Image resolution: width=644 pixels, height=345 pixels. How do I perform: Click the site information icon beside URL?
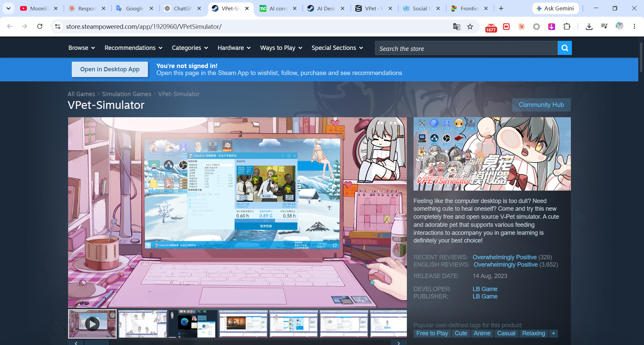pos(58,26)
